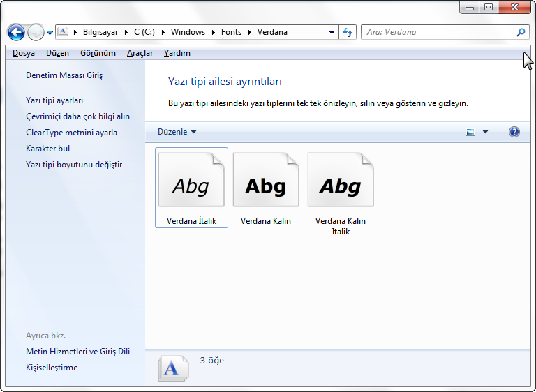Screen dimensions: 536x392
Task: Open the recent pages dropdown arrow
Action: [50, 33]
